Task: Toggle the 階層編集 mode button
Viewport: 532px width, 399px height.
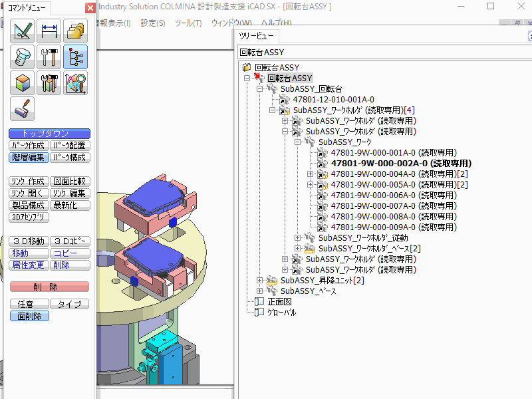Action: pos(29,158)
